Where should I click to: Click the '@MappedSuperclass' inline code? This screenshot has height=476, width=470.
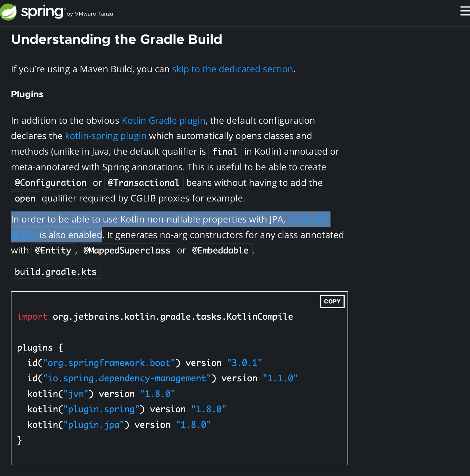[127, 250]
